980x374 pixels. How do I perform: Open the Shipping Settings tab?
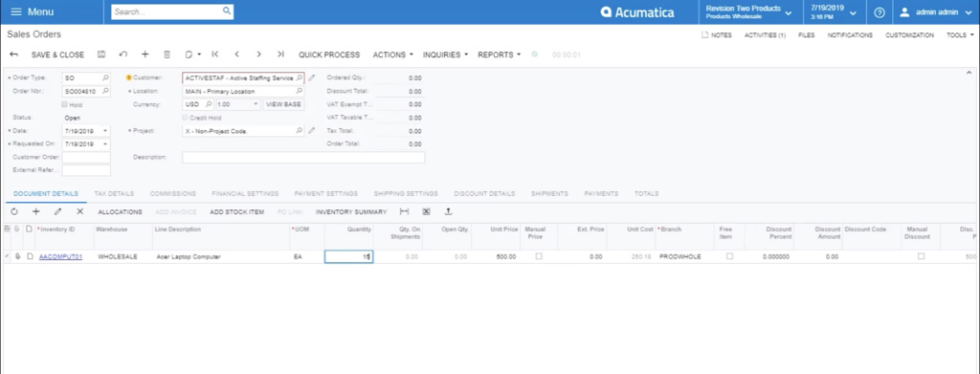406,194
